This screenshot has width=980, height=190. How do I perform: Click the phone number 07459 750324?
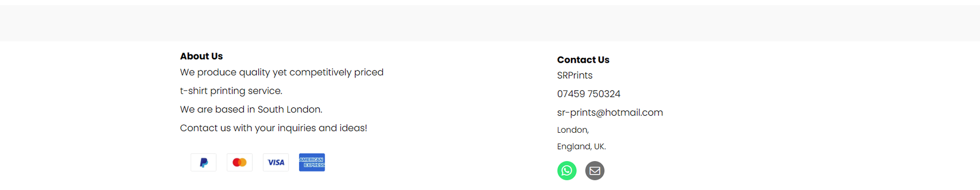coord(588,94)
